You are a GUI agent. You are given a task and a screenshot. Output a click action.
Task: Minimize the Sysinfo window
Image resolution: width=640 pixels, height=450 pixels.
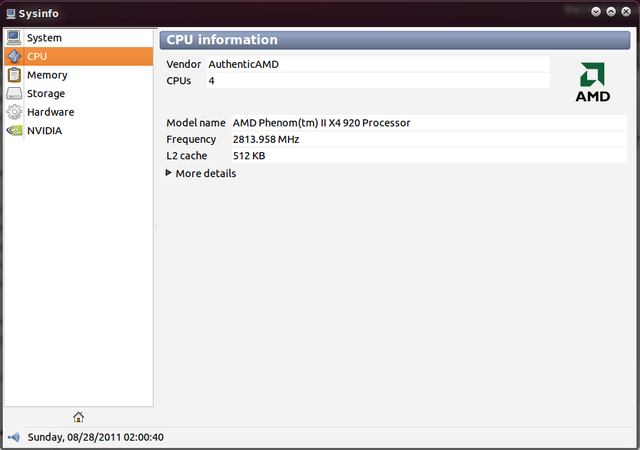click(x=596, y=12)
